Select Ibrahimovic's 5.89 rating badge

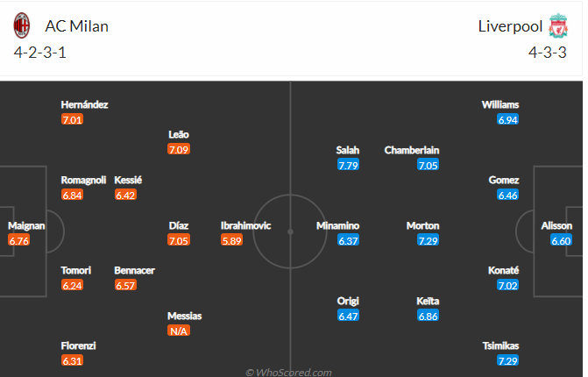coord(231,240)
